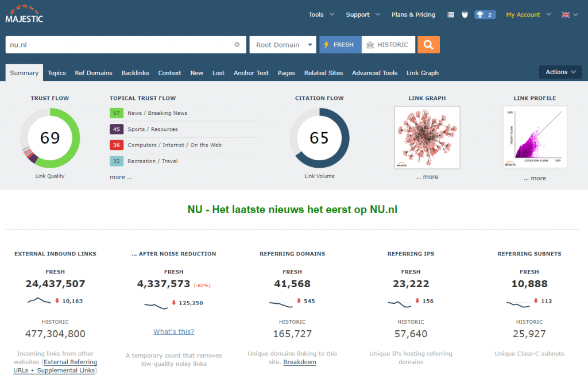Click the gear icon inside search field
Image resolution: width=588 pixels, height=390 pixels.
237,45
